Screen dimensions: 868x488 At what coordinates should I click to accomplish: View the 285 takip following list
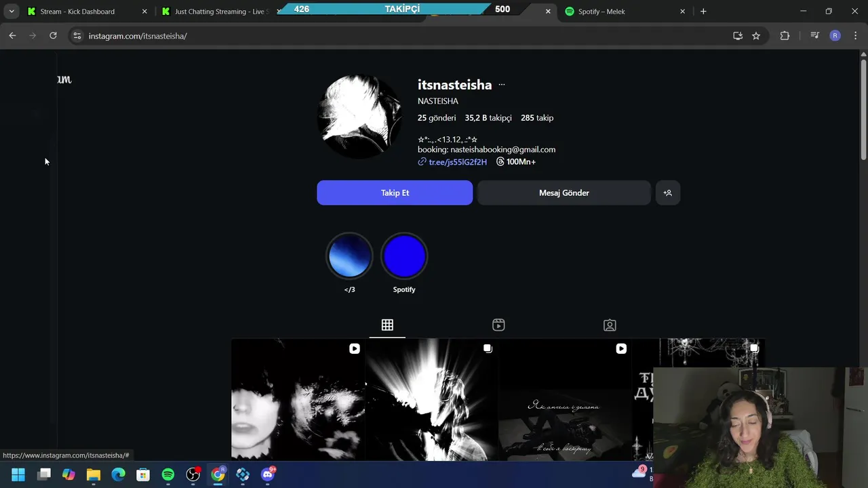[x=537, y=118]
